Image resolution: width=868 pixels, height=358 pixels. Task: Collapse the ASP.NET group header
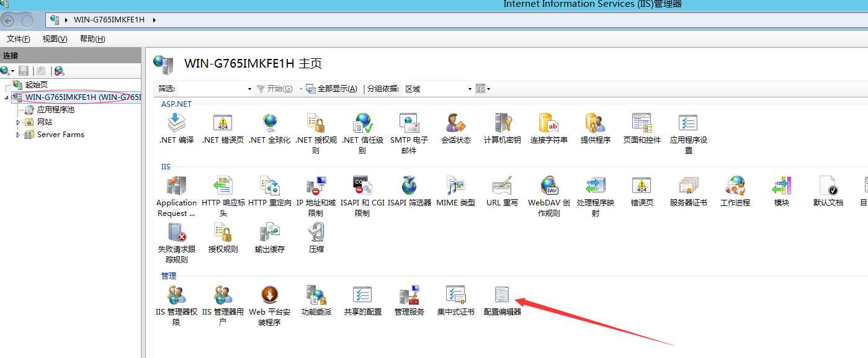point(176,104)
